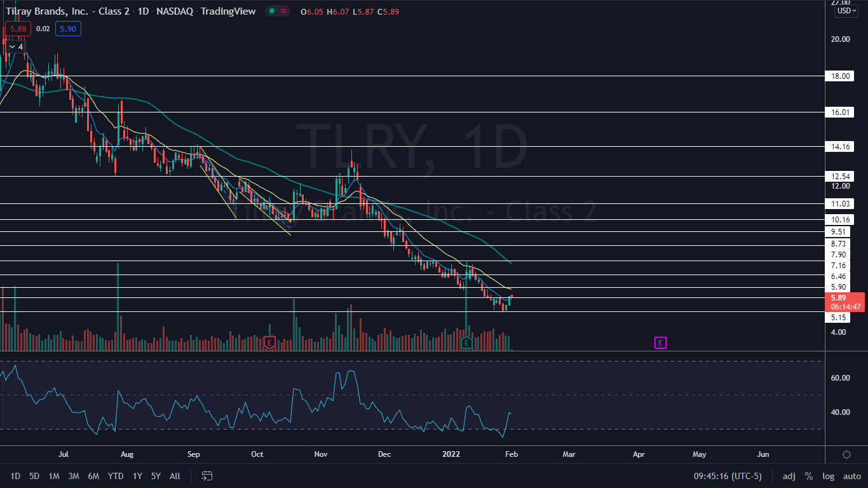Toggle adj dividend adjustment
868x488 pixels.
point(789,476)
